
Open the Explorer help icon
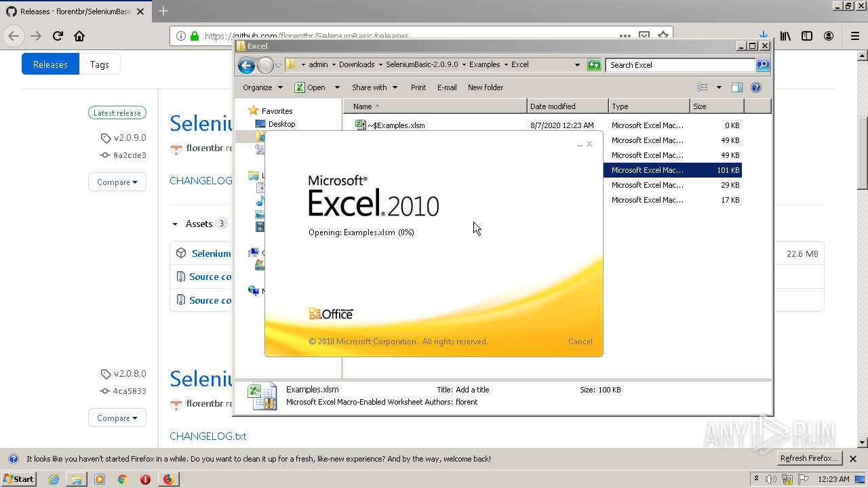(756, 87)
